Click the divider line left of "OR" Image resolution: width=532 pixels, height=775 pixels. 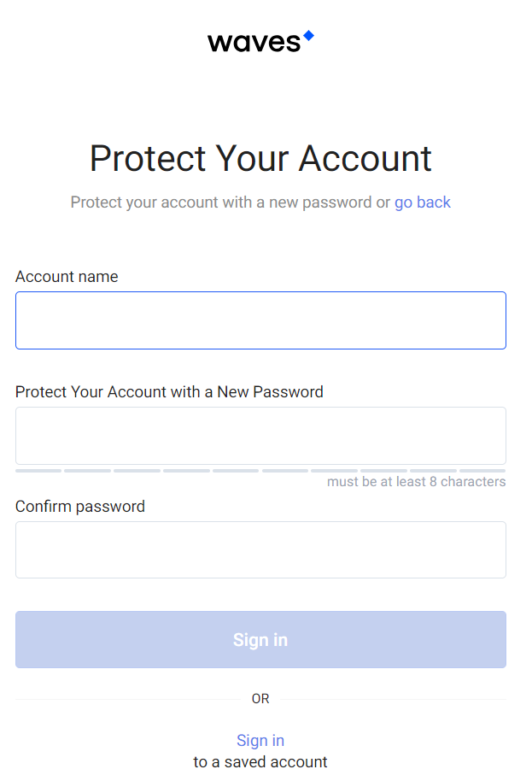coord(128,699)
